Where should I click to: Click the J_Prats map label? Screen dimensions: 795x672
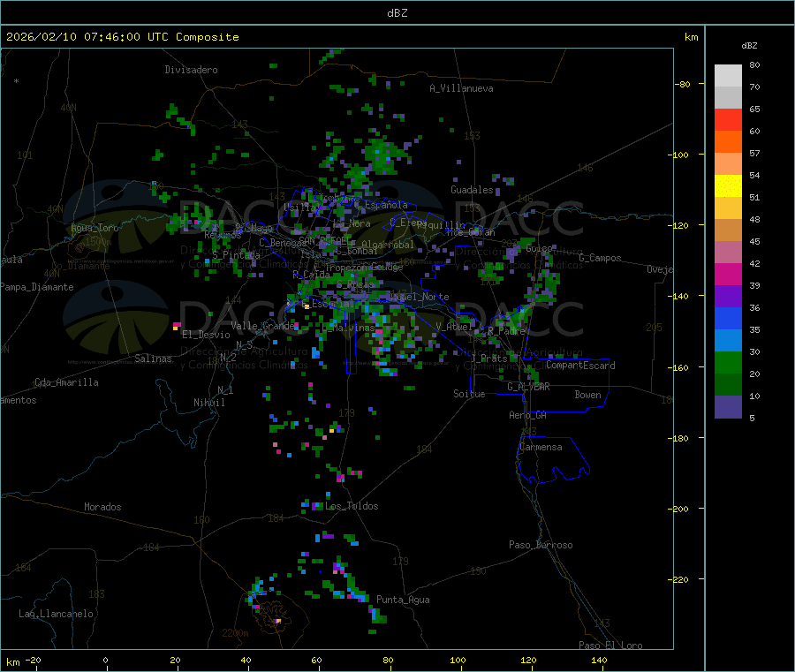489,359
